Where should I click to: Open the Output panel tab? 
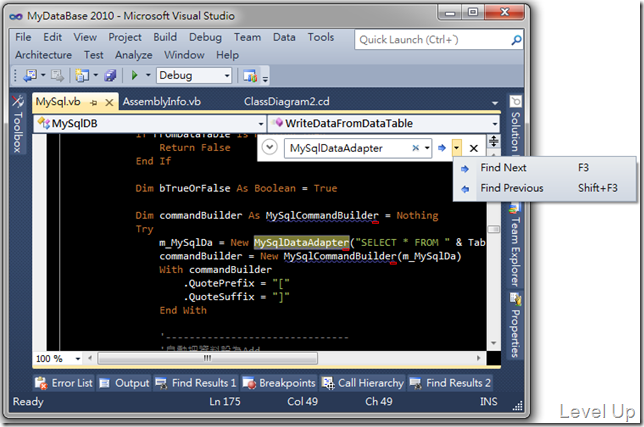point(124,383)
